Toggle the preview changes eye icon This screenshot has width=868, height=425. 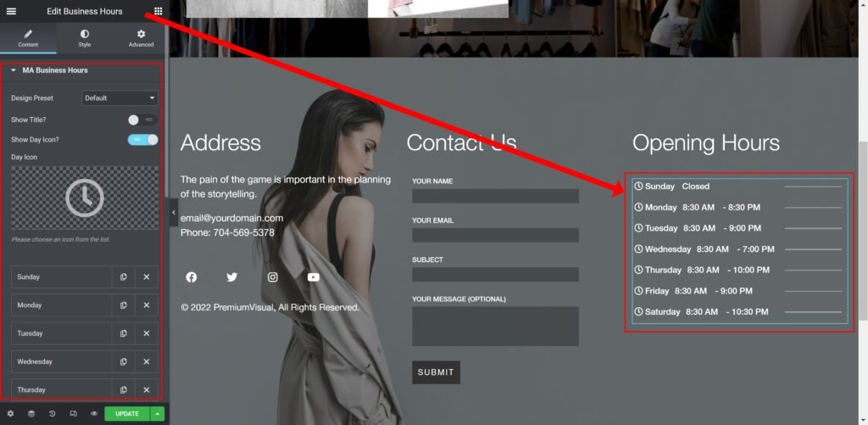point(94,414)
